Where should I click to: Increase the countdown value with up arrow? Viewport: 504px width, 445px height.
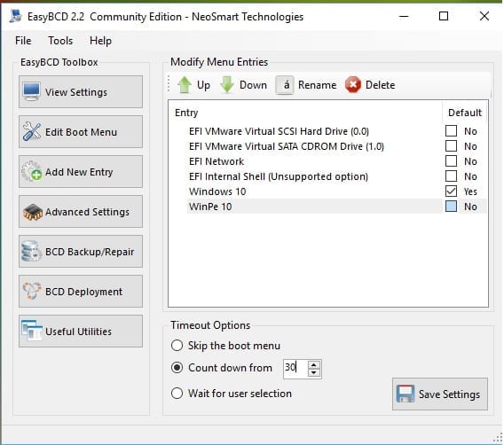(x=314, y=364)
